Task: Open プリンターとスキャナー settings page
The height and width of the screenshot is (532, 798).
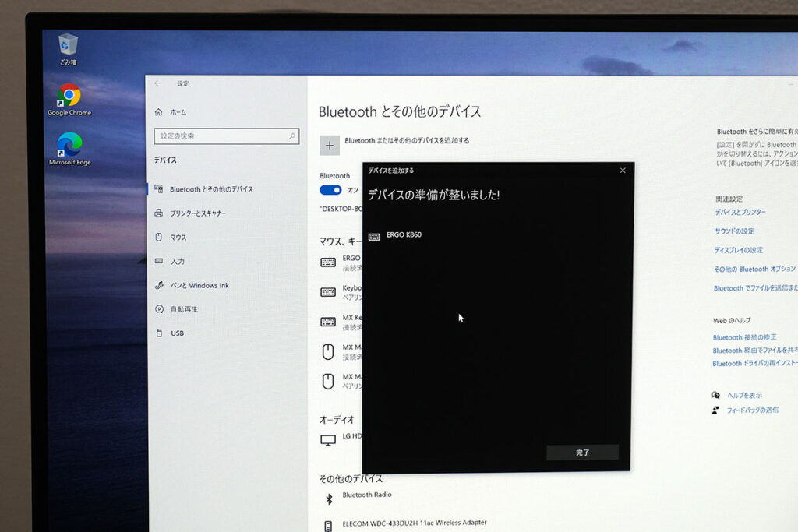Action: [x=198, y=213]
